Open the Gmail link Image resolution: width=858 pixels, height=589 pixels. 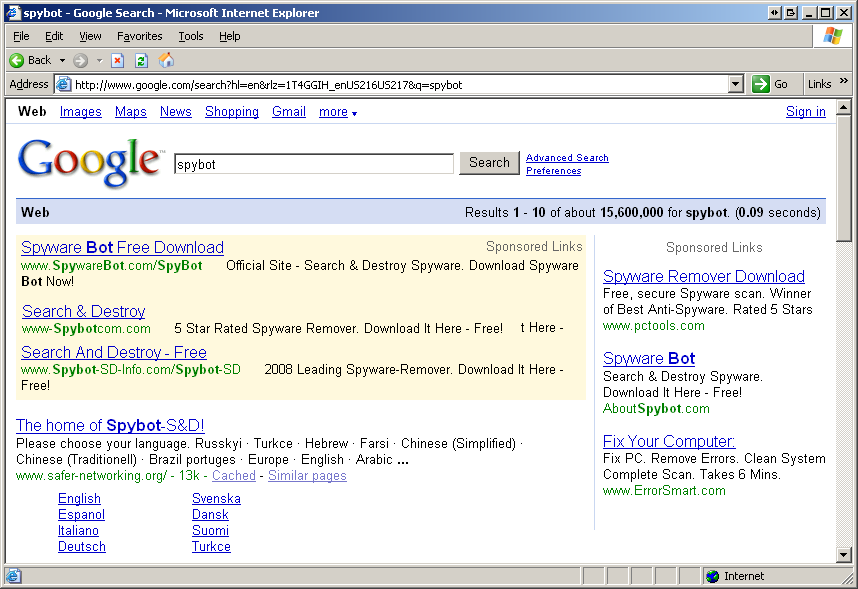pyautogui.click(x=289, y=112)
